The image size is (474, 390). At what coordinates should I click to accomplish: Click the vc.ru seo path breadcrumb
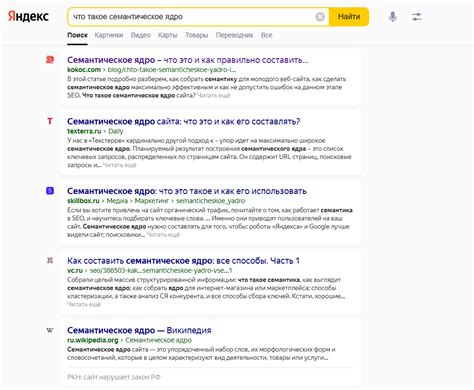pyautogui.click(x=161, y=270)
